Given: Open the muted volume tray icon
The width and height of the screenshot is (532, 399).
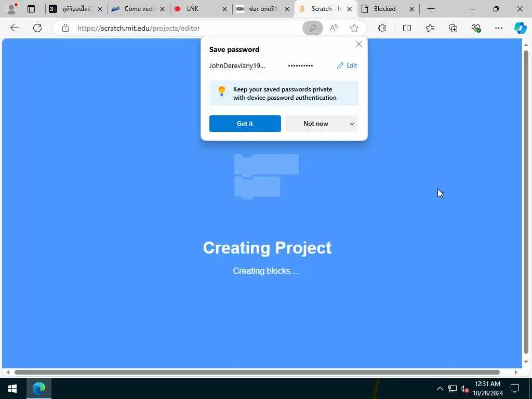Looking at the screenshot, I should click(x=465, y=389).
